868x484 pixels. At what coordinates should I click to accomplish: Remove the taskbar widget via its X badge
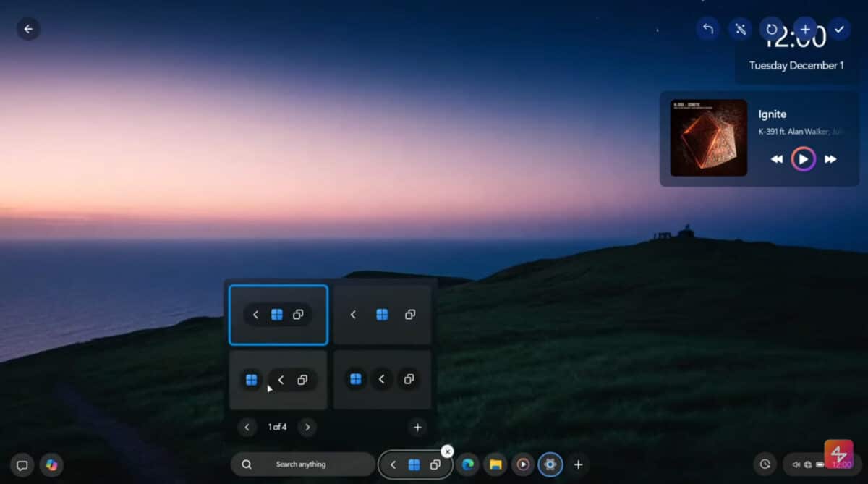448,451
